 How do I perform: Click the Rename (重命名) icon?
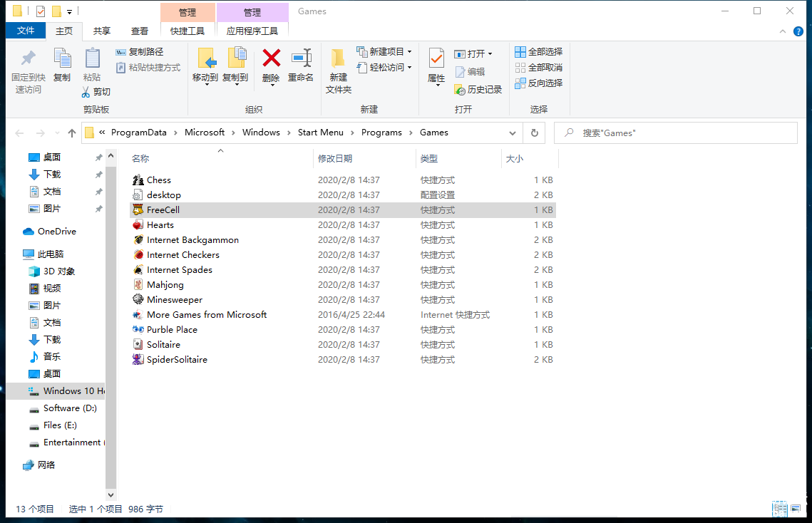point(301,58)
